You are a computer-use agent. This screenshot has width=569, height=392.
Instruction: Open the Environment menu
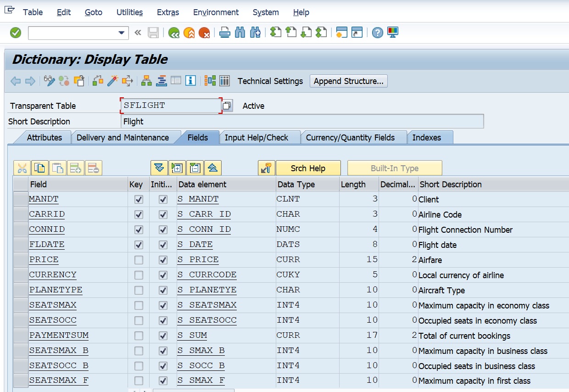point(216,12)
